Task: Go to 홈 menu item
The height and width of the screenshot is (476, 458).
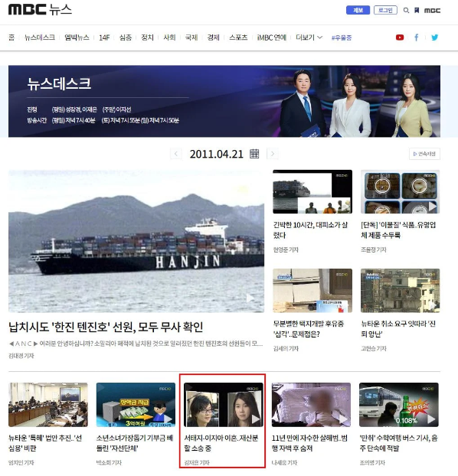Action: [11, 37]
